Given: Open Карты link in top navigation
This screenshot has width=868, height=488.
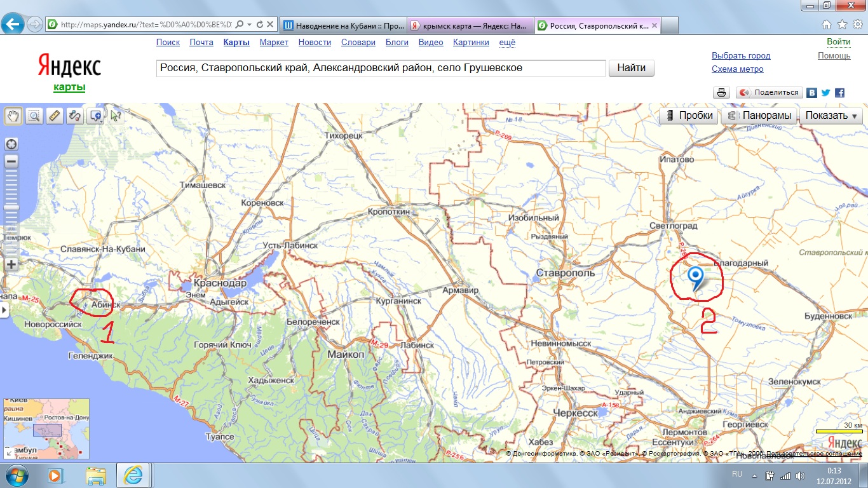Looking at the screenshot, I should 236,43.
